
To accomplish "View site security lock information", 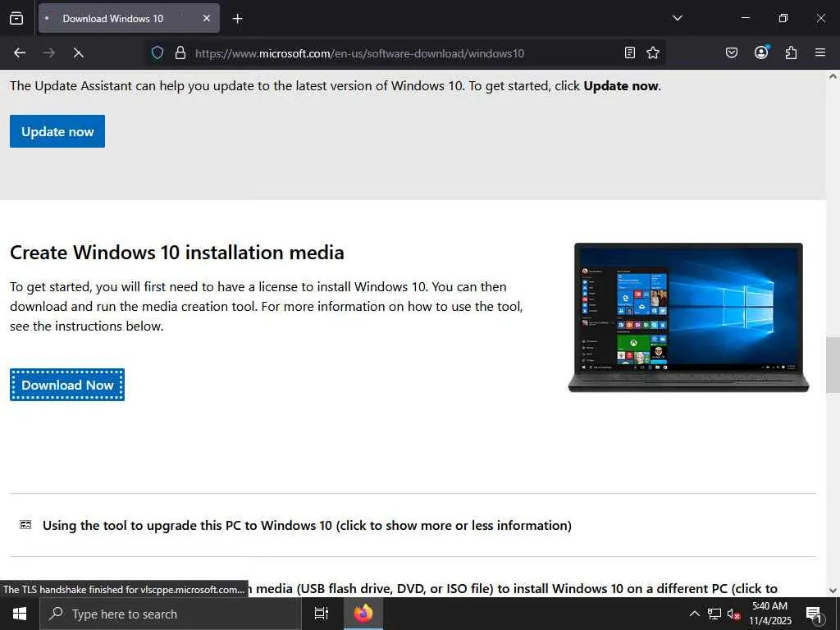I will coord(180,53).
